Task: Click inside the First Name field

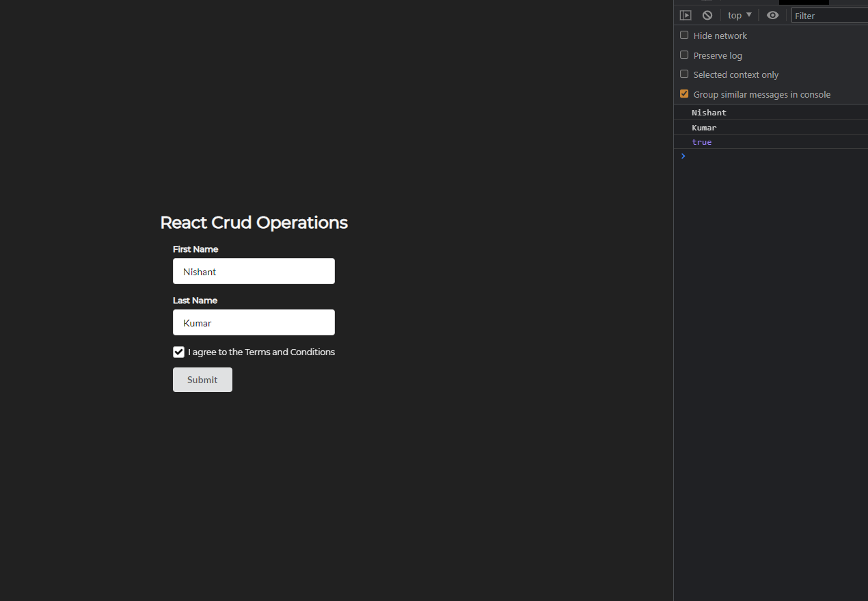Action: click(x=254, y=271)
